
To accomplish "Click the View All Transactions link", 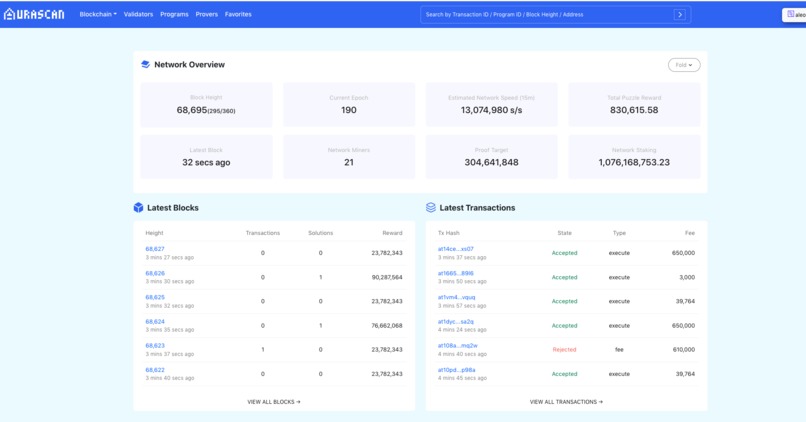I will [566, 402].
